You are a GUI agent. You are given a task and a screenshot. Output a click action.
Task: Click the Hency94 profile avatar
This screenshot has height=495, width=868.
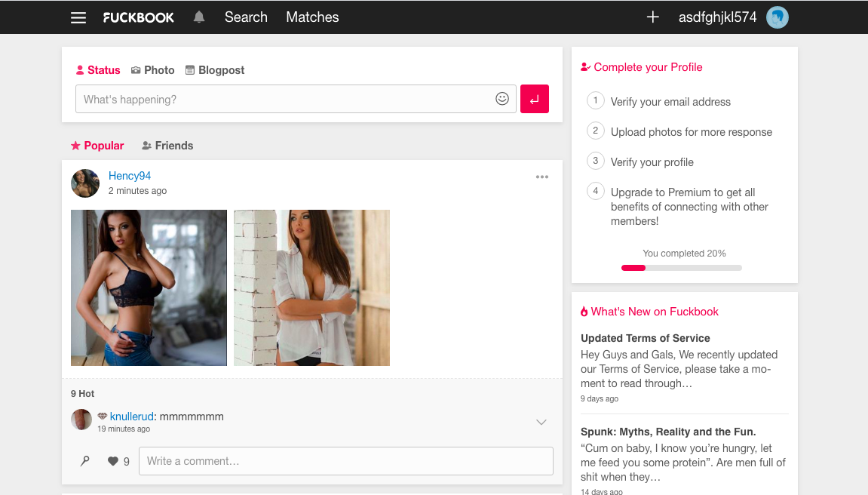[85, 183]
